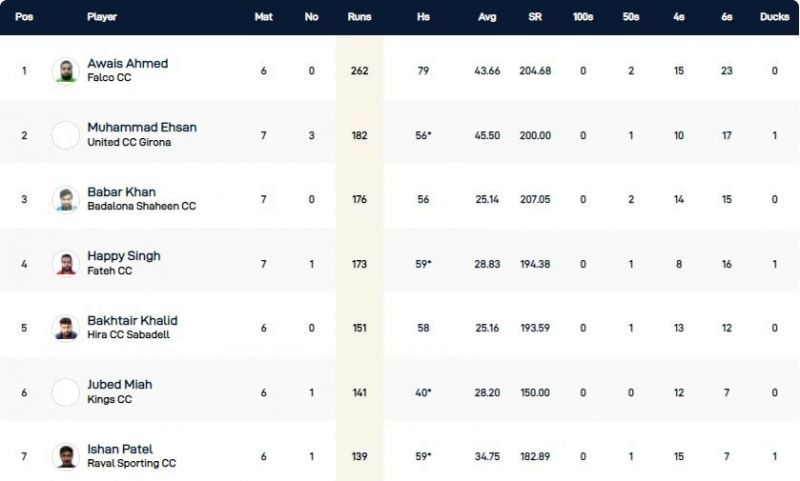Sort table by Runs column

point(359,17)
